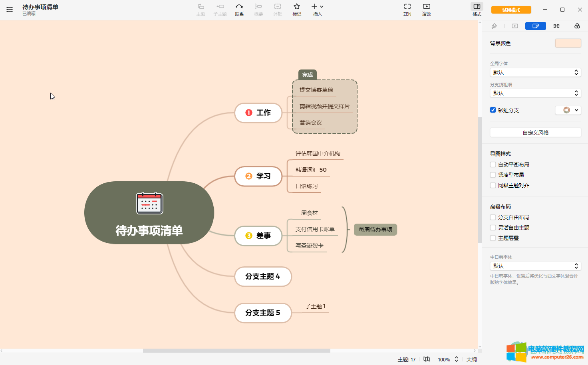This screenshot has width=588, height=365.
Task: Open the CJK font (中日韩字体) dropdown
Action: (x=535, y=266)
